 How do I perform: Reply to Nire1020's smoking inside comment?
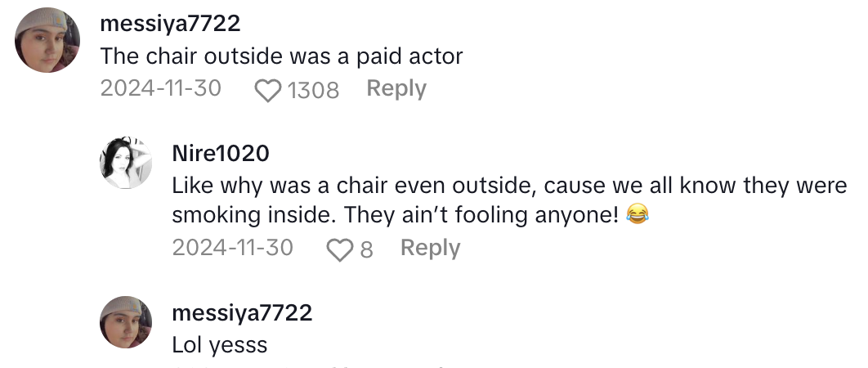point(430,248)
